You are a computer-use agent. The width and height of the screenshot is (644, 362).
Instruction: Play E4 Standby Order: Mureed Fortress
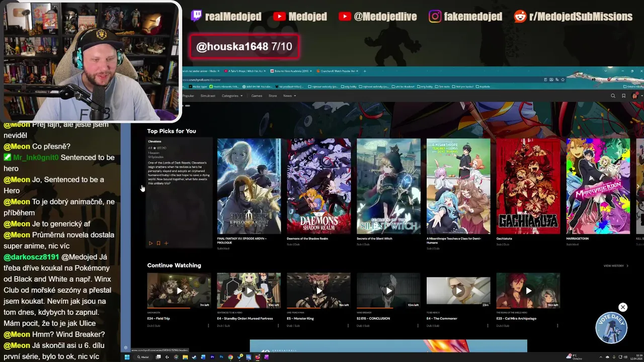point(249,291)
